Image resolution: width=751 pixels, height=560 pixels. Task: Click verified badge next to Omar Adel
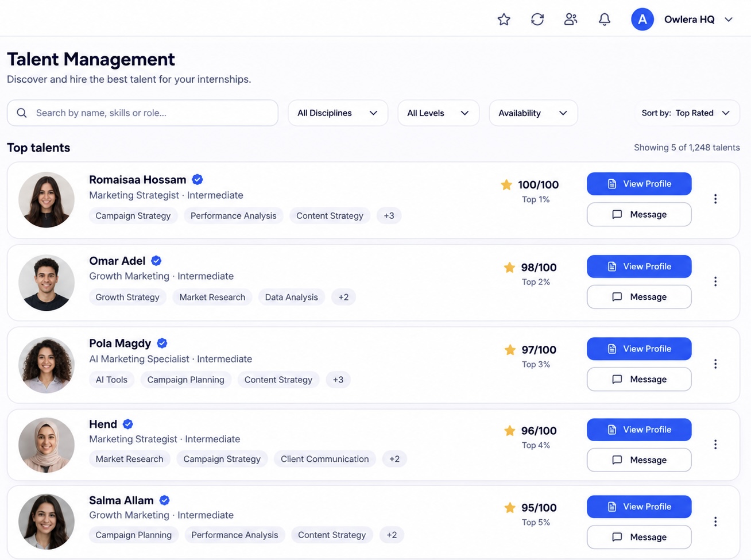click(156, 261)
